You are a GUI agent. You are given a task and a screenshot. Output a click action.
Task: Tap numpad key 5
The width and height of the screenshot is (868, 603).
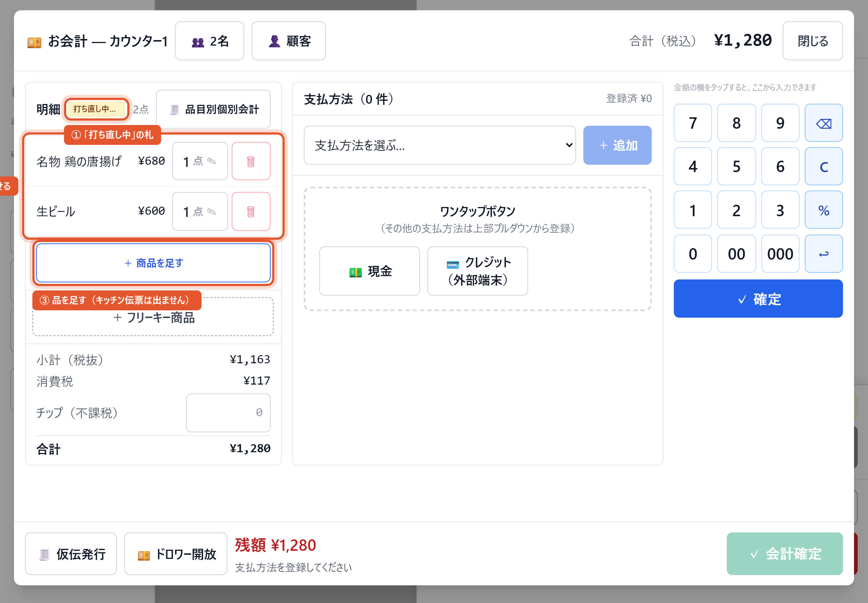point(736,167)
